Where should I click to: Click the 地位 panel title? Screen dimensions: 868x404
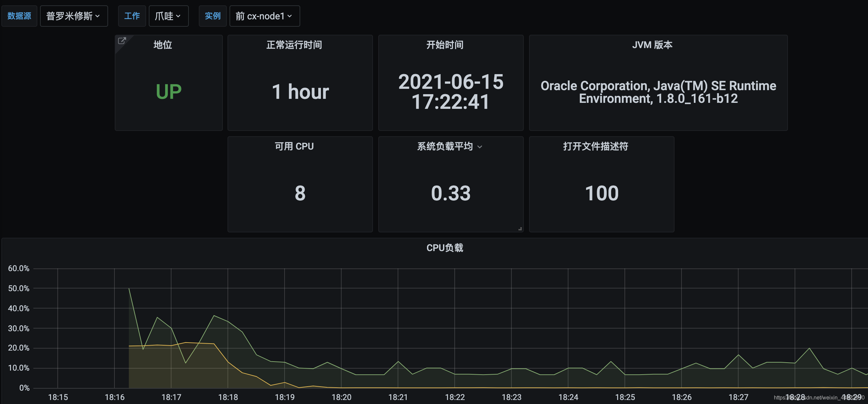click(x=163, y=44)
